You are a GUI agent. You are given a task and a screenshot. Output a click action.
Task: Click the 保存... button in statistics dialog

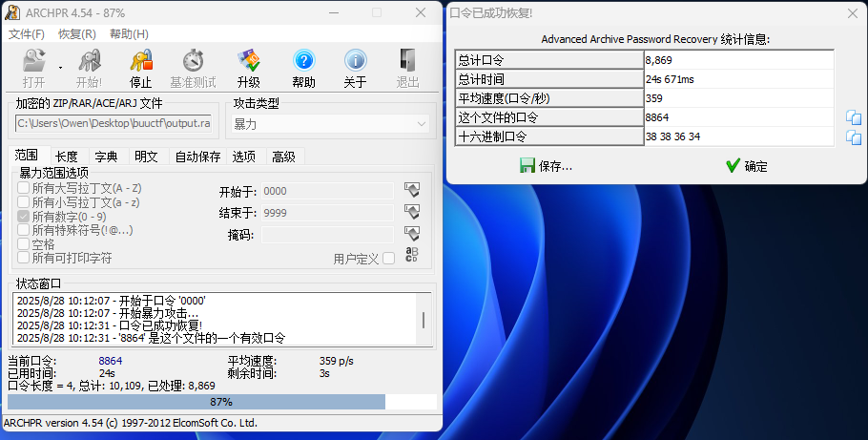pos(546,166)
